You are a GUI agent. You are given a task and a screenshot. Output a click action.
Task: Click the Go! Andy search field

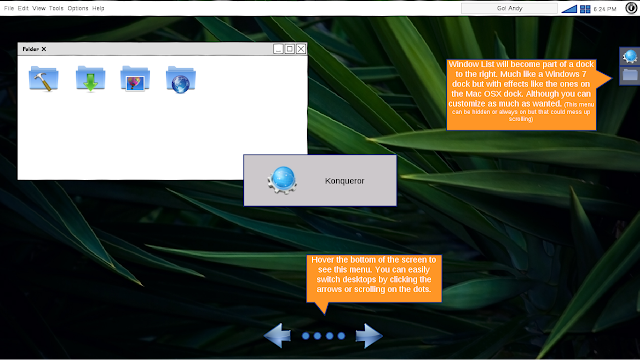[509, 8]
